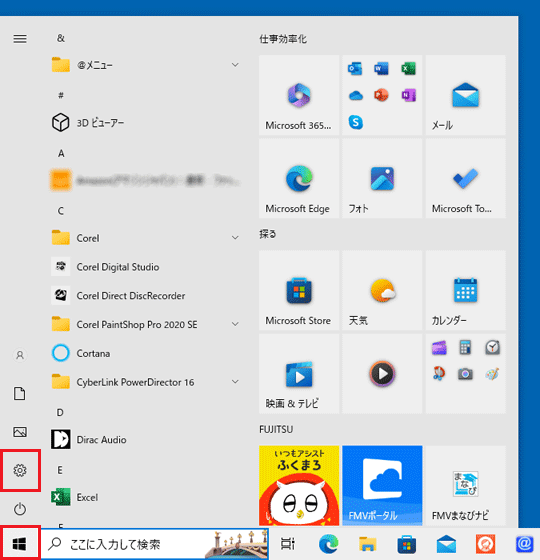Open Corel Digital Studio
The height and width of the screenshot is (560, 540).
pyautogui.click(x=145, y=267)
